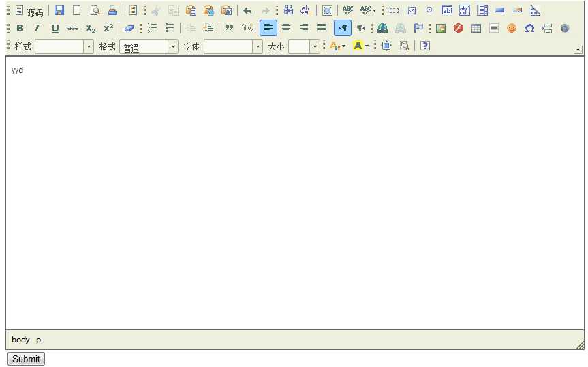Insert an anchor flag
The width and height of the screenshot is (588, 367).
[x=418, y=28]
